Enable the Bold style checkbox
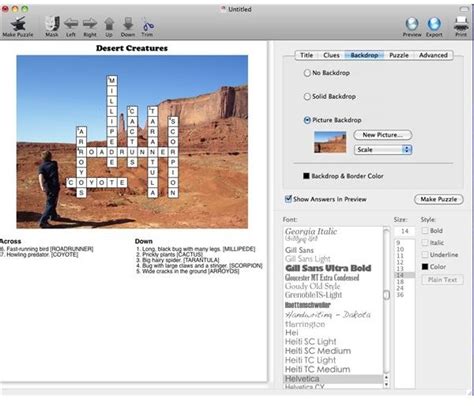Viewport: 474px width, 406px height. tap(425, 231)
